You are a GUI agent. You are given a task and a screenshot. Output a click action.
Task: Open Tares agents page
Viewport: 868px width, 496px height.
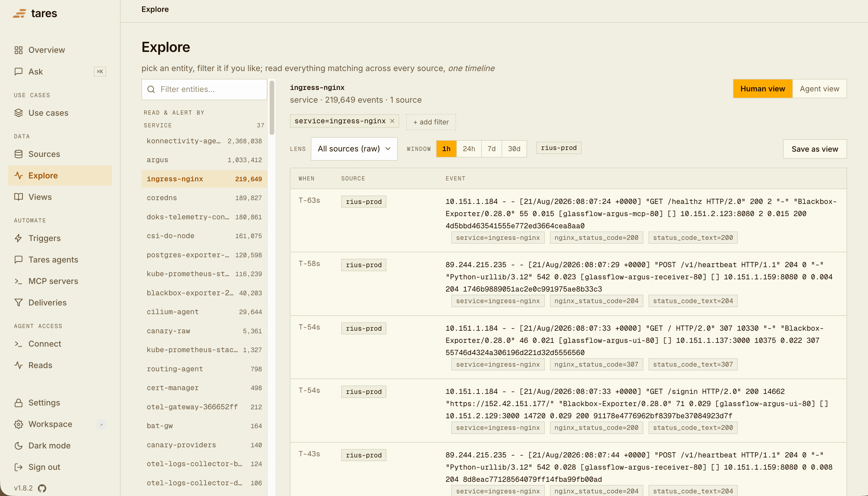pyautogui.click(x=60, y=260)
